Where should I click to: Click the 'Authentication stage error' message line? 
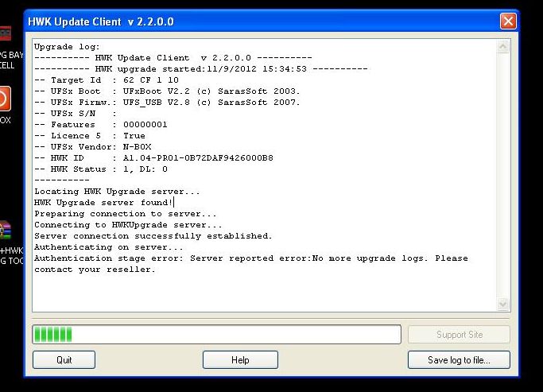point(251,258)
